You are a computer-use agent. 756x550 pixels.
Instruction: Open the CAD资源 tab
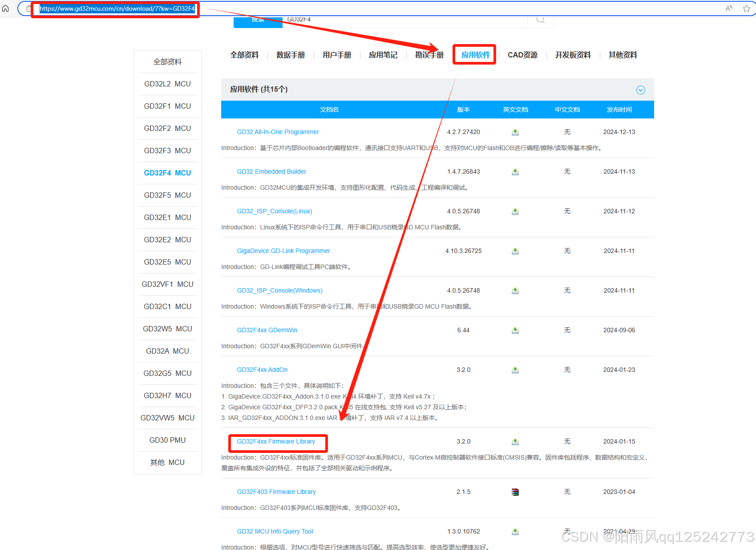point(522,55)
